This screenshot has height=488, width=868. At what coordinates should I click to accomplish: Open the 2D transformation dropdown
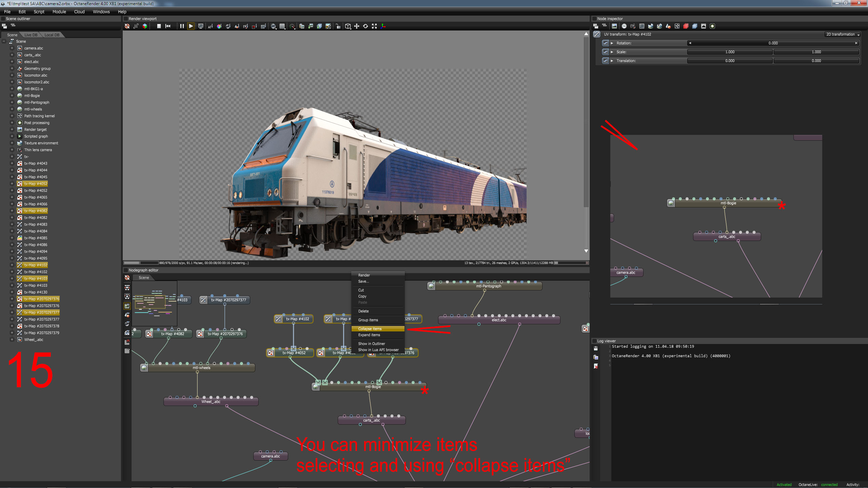pos(843,34)
